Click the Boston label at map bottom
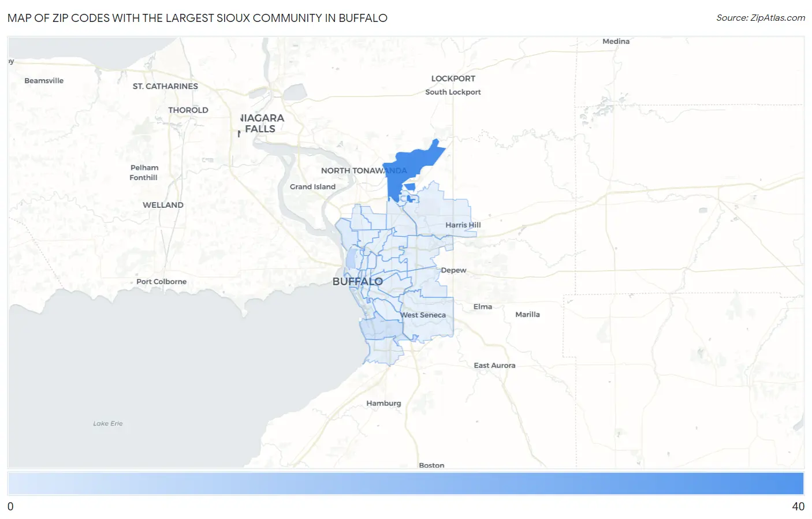The width and height of the screenshot is (812, 519). click(431, 465)
